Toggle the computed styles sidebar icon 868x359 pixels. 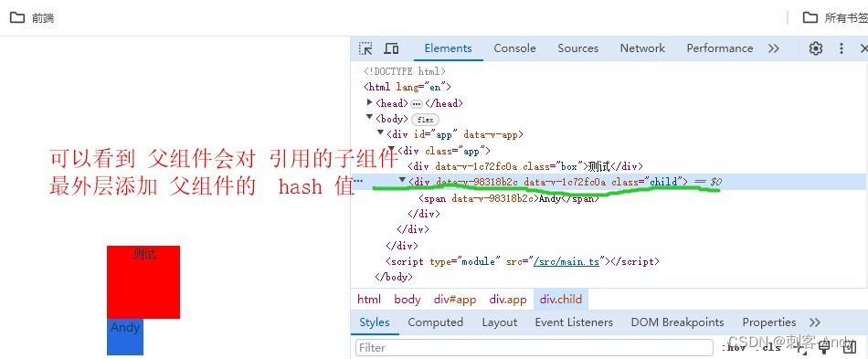849,346
